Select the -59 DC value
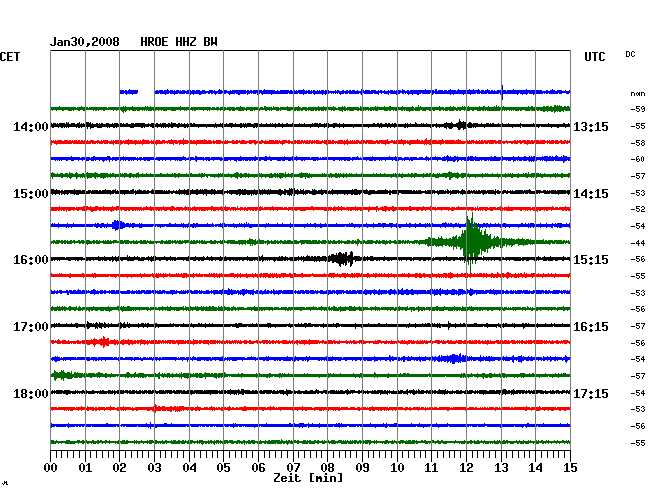650x494 pixels. (x=638, y=109)
